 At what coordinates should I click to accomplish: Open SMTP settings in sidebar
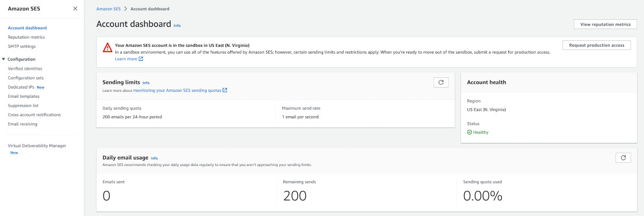pos(22,46)
